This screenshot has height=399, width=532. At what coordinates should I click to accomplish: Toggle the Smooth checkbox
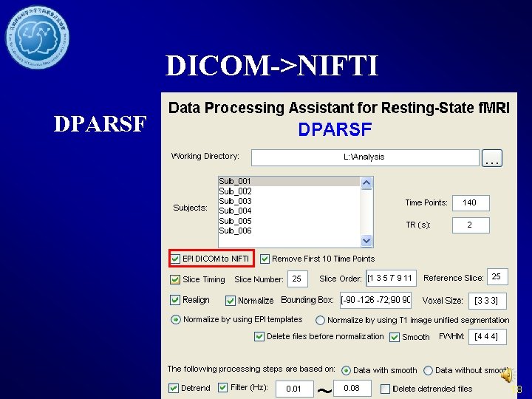click(x=395, y=337)
